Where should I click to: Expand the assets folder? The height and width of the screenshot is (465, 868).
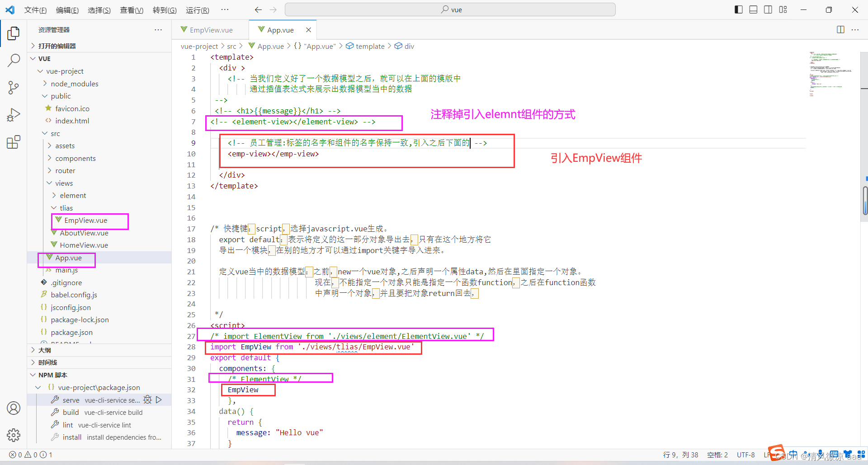99,146
